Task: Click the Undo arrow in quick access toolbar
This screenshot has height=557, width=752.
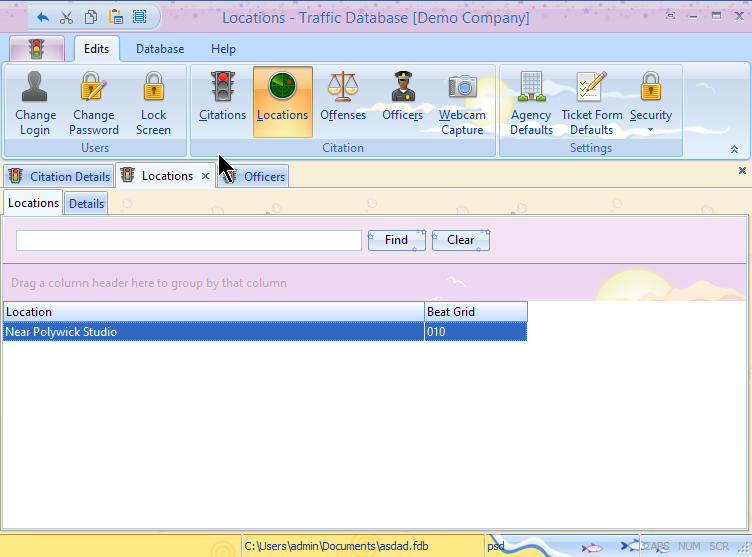Action: [x=43, y=18]
